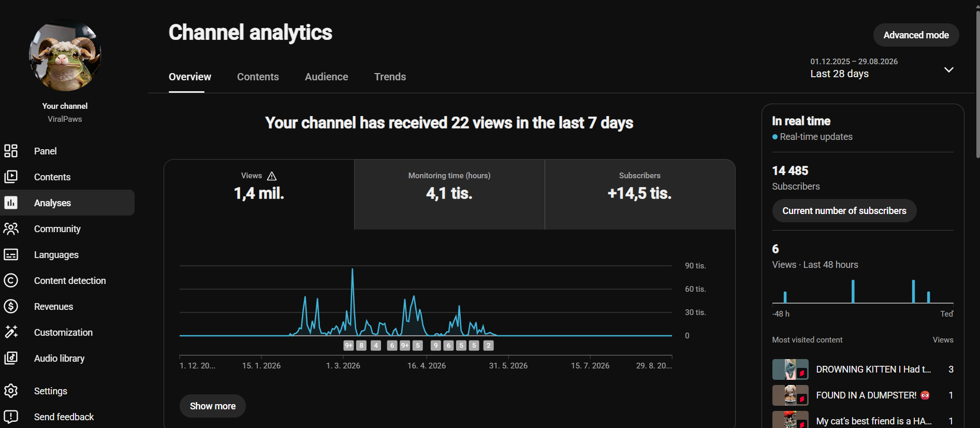Click the DROWNING KITTEN video thumbnail
Viewport: 980px width, 428px height.
point(790,369)
